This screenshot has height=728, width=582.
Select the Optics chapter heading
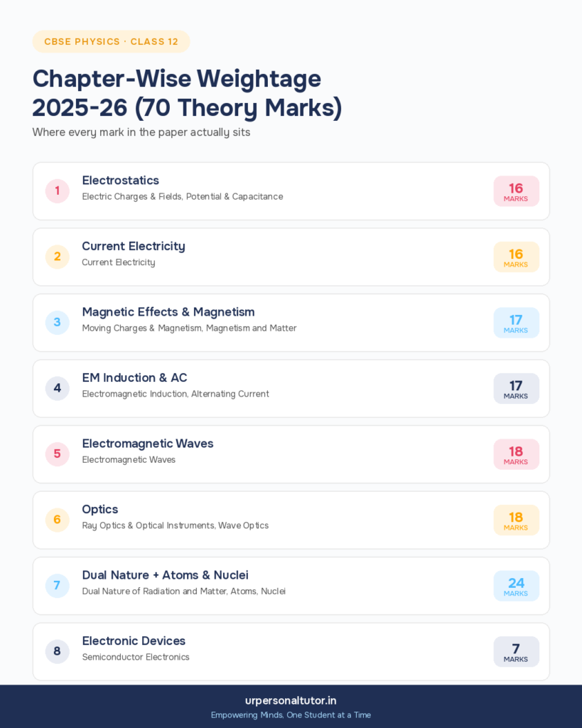click(99, 509)
